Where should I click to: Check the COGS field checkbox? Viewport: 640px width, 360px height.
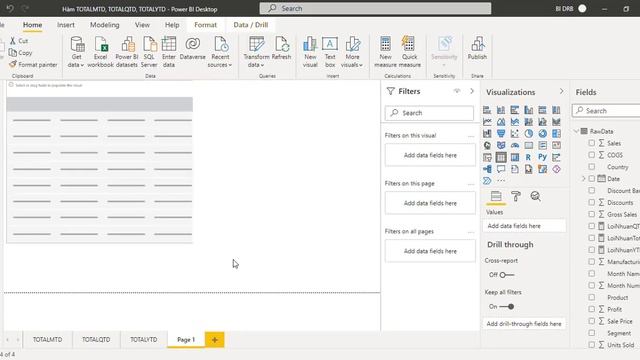tap(591, 155)
